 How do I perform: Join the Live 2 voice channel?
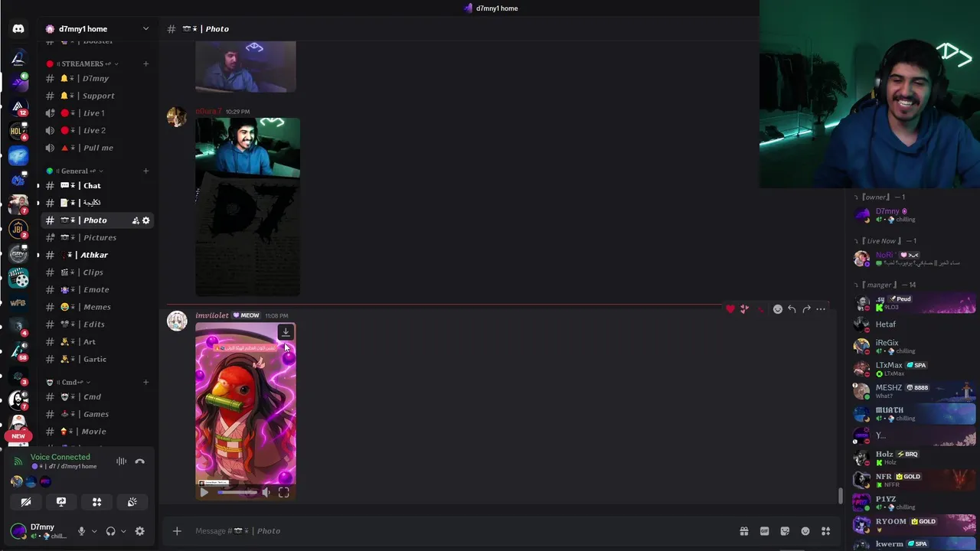tap(97, 130)
